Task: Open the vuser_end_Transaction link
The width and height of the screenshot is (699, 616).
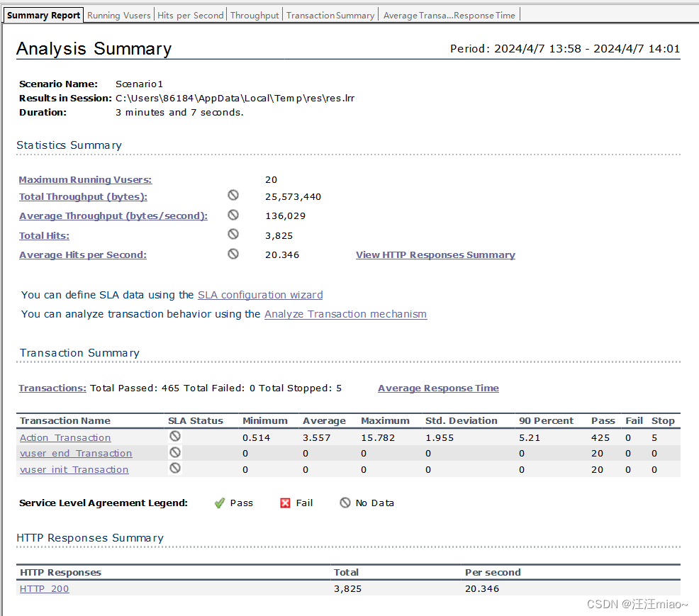Action: pos(76,453)
